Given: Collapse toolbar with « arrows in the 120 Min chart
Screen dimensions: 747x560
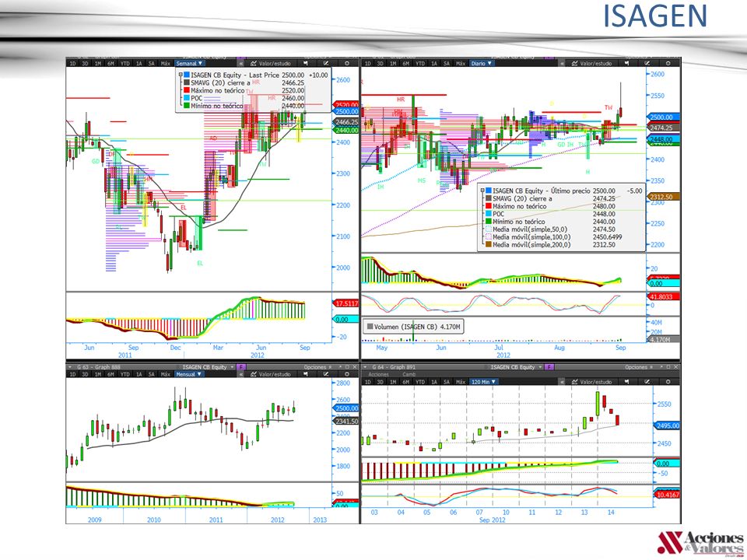Looking at the screenshot, I should [x=562, y=382].
